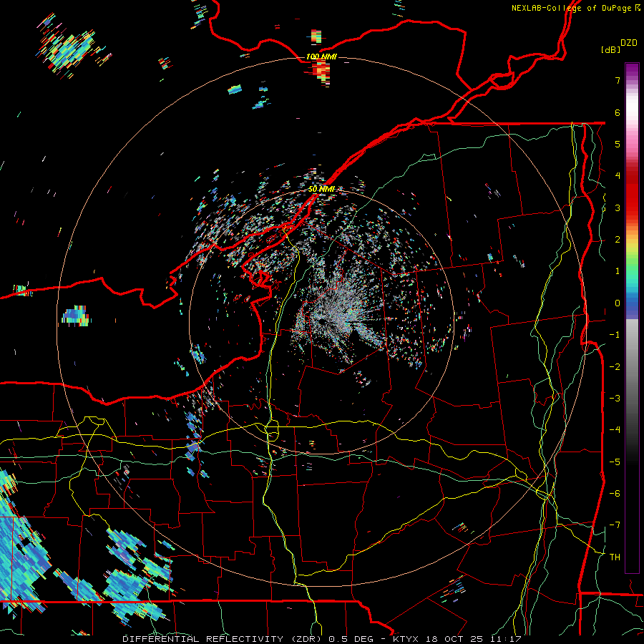Click the 4 value on the legend
The height and width of the screenshot is (644, 644).
coord(618,176)
